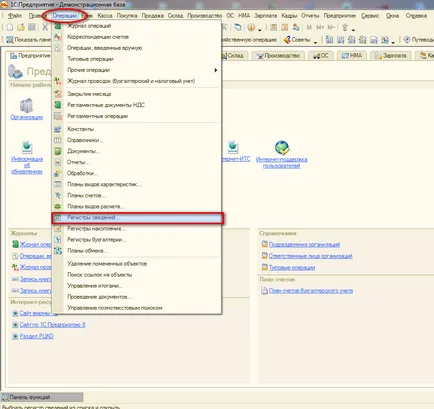This screenshot has width=434, height=409.
Task: Open dropdown arrow next to Советы
Action: tap(315, 41)
